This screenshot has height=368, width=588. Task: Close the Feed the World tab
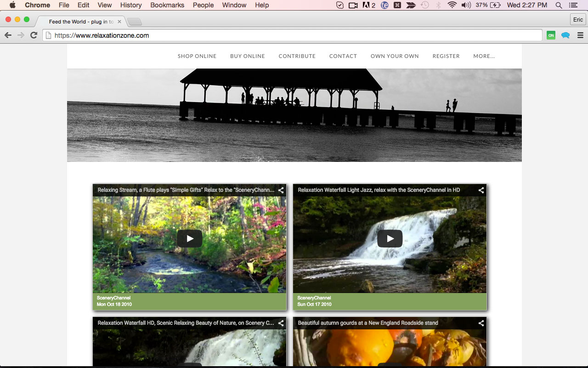click(x=119, y=22)
